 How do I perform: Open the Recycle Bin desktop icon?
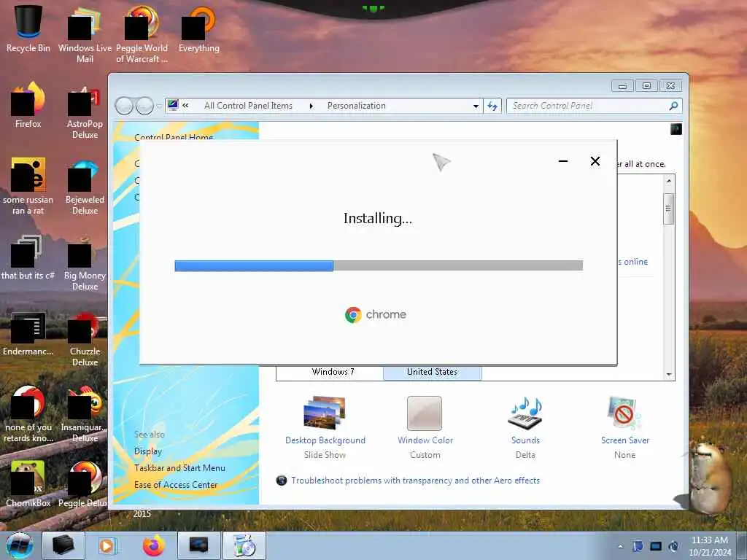(28, 28)
